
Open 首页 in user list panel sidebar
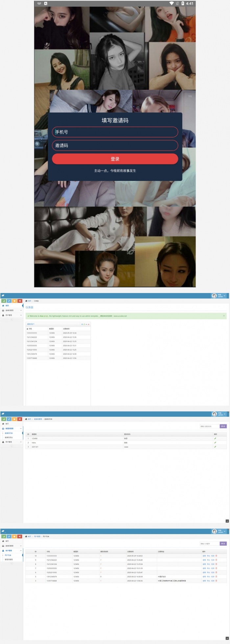(x=11, y=541)
